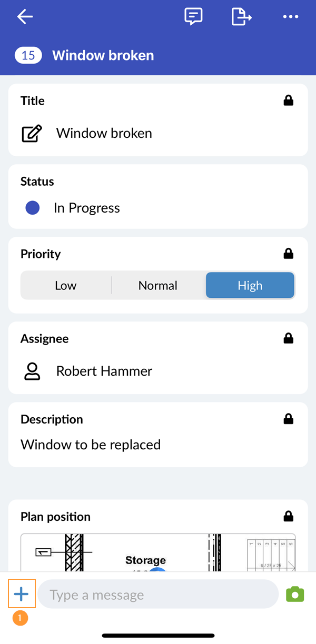This screenshot has height=644, width=316.
Task: Tap the lock icon in Assignee card
Action: (x=288, y=339)
